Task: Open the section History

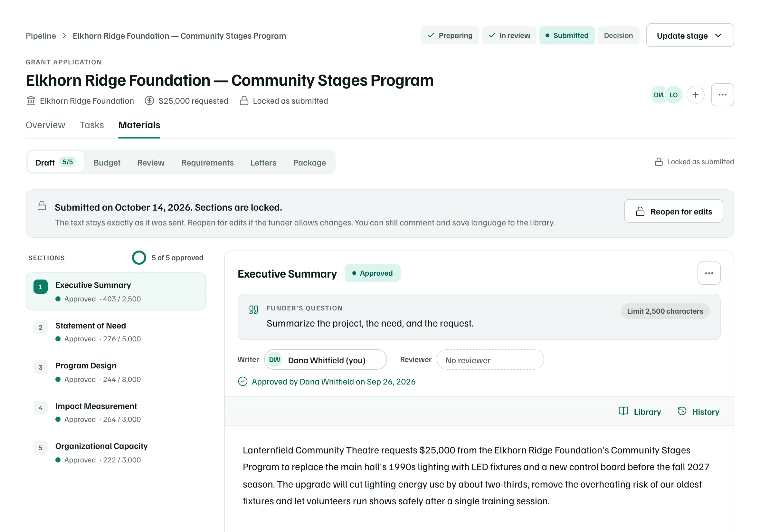Action: (698, 412)
